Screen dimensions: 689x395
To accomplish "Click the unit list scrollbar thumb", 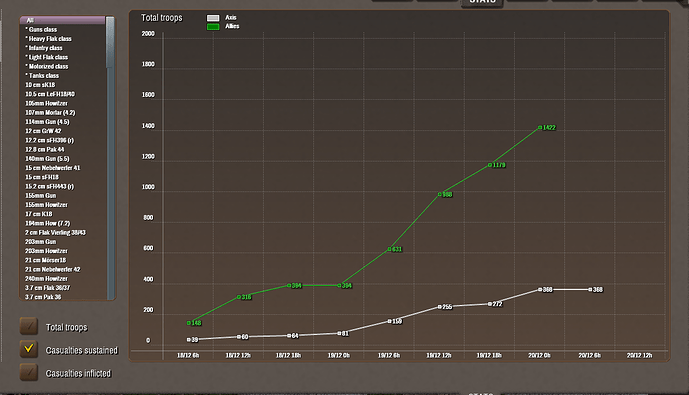I will 110,42.
